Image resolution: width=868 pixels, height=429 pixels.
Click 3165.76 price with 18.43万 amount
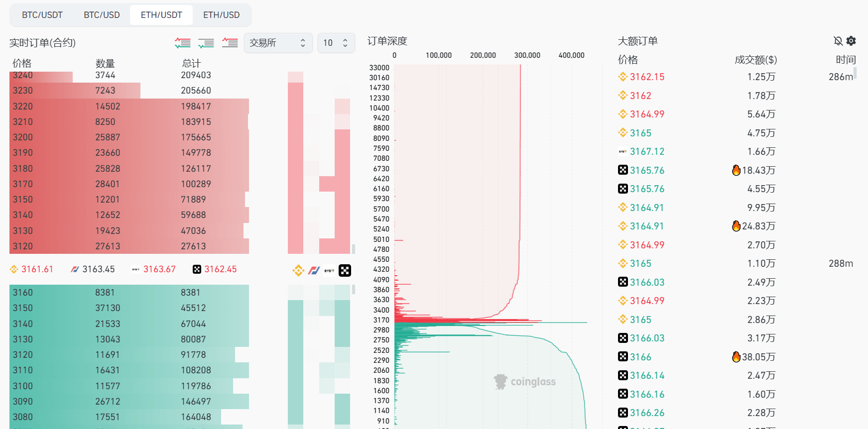tap(647, 170)
